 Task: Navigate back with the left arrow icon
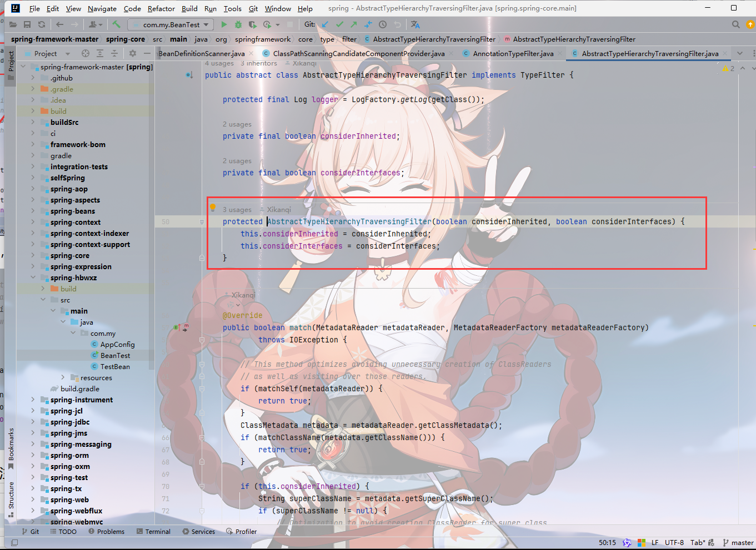point(59,24)
